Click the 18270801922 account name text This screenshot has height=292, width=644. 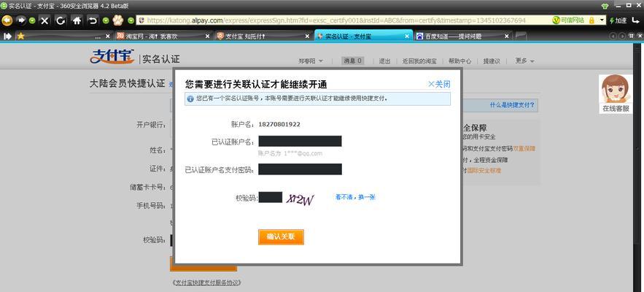(x=279, y=124)
